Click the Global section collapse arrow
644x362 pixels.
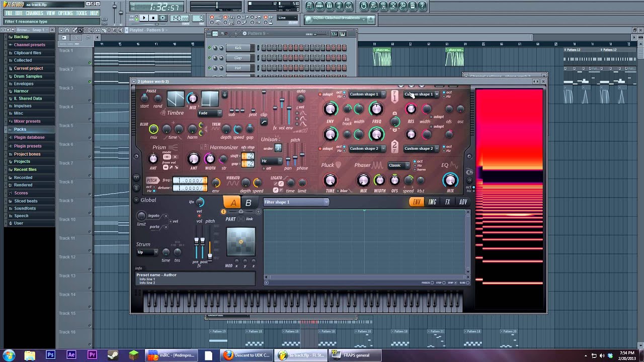click(x=136, y=200)
